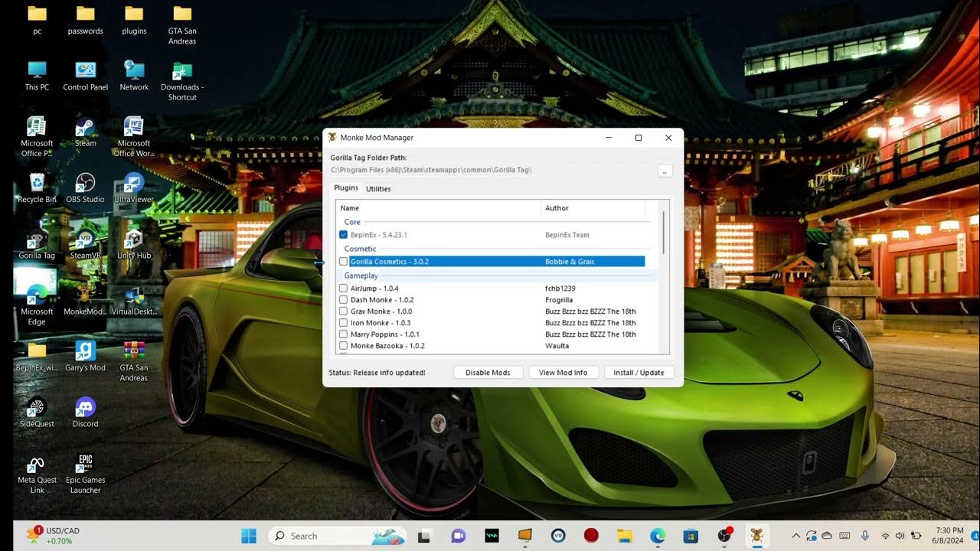
Task: Click the Name column header
Action: click(x=439, y=208)
